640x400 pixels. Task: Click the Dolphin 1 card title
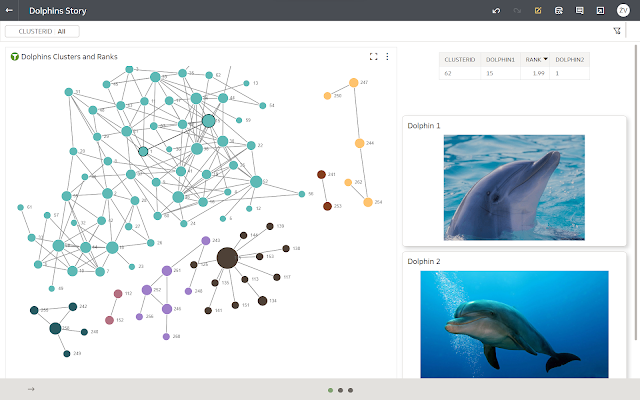pyautogui.click(x=424, y=126)
